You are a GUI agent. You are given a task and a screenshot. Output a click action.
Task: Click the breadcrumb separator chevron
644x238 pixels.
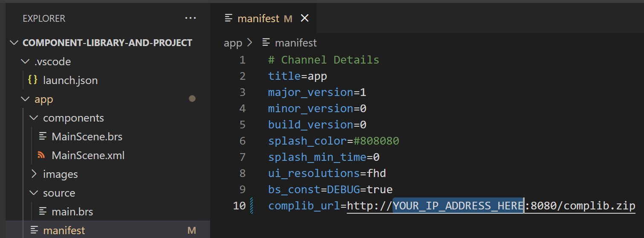(x=250, y=43)
